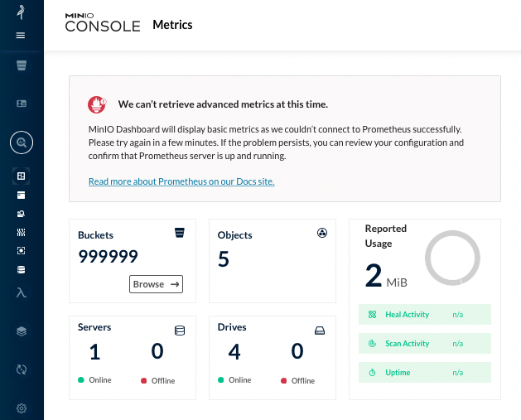Open Trace via the barcode-like sidebar icon
Image resolution: width=521 pixels, height=420 pixels.
pyautogui.click(x=21, y=232)
